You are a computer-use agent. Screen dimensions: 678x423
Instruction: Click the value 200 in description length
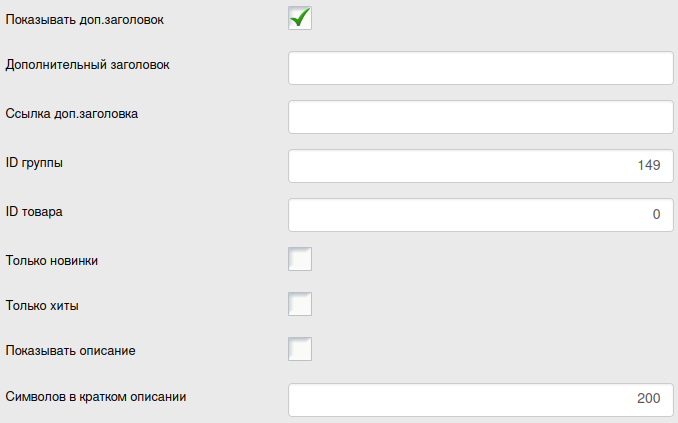pos(648,399)
